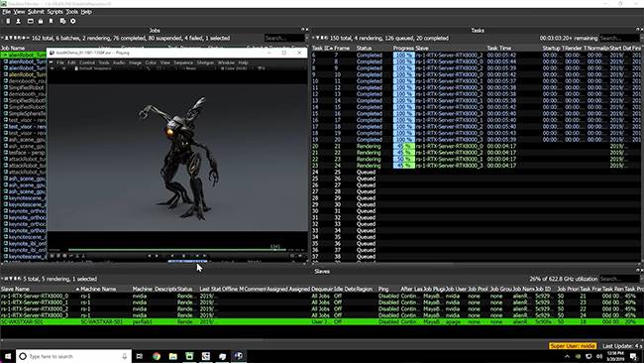Screen dimensions: 644x363
Task: Open the Color menu in the image viewer
Action: (x=151, y=62)
